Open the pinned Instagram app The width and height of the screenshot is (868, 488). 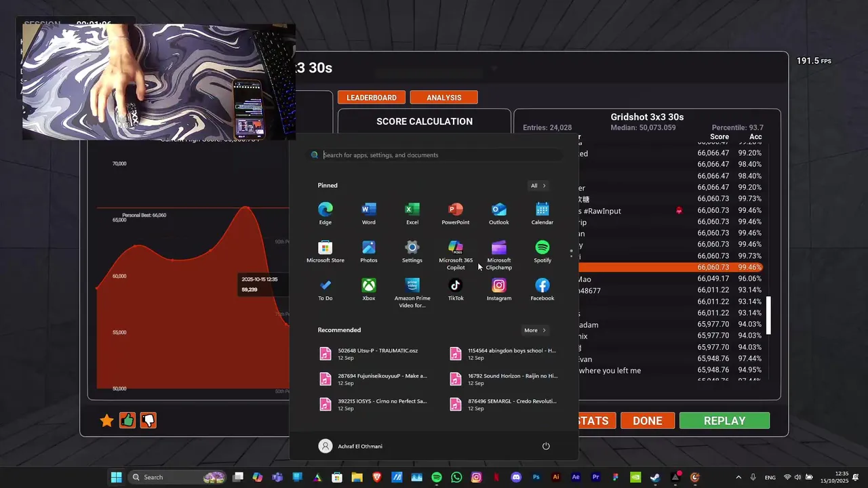[499, 289]
